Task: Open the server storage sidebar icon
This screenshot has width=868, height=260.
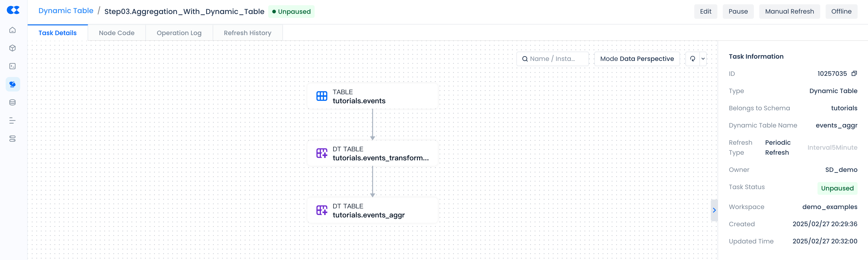Action: point(12,139)
